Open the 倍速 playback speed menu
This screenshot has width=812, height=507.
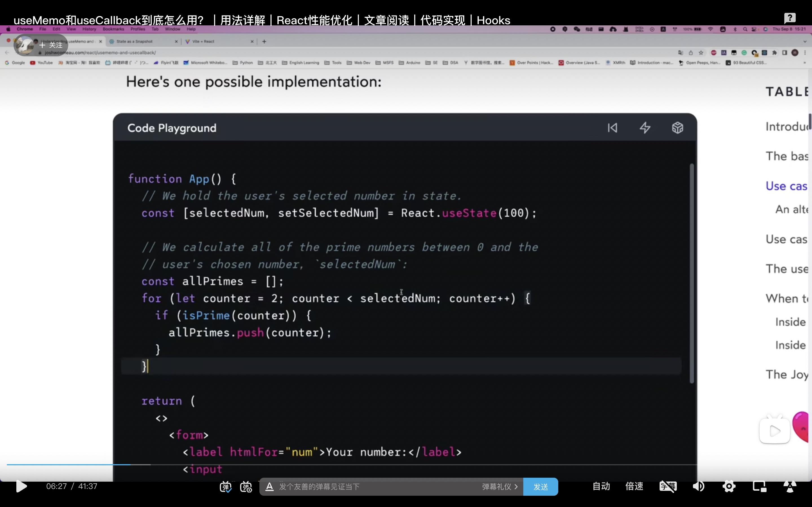point(634,486)
